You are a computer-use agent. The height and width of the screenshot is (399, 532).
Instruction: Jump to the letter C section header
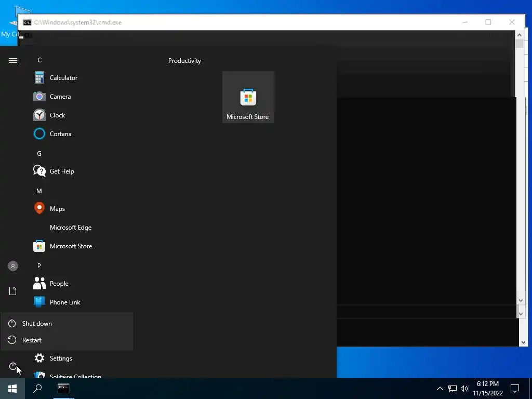click(x=39, y=60)
